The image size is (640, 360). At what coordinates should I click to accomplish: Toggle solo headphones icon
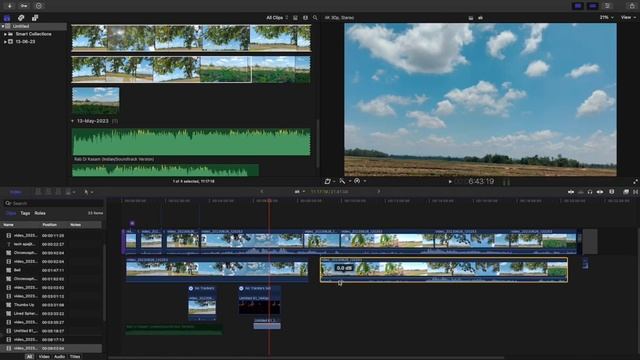coord(590,192)
